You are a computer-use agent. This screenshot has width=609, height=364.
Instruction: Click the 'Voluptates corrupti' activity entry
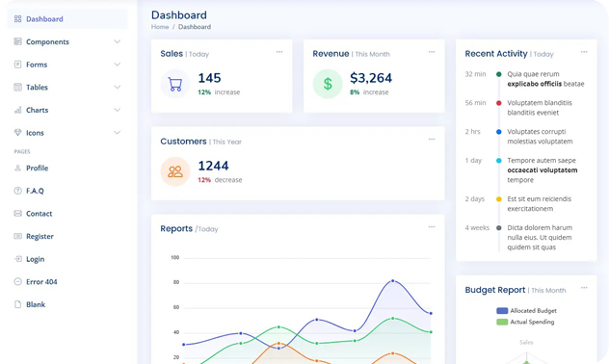pos(540,137)
